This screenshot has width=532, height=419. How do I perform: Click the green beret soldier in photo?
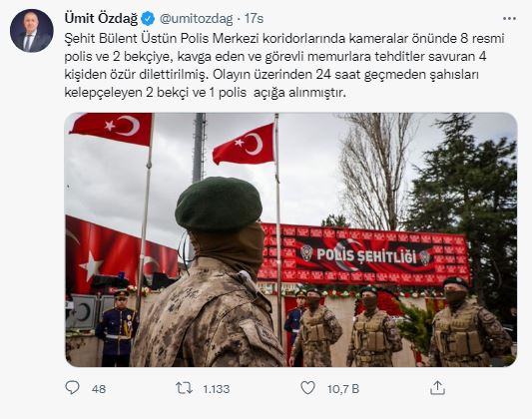[x=211, y=273]
